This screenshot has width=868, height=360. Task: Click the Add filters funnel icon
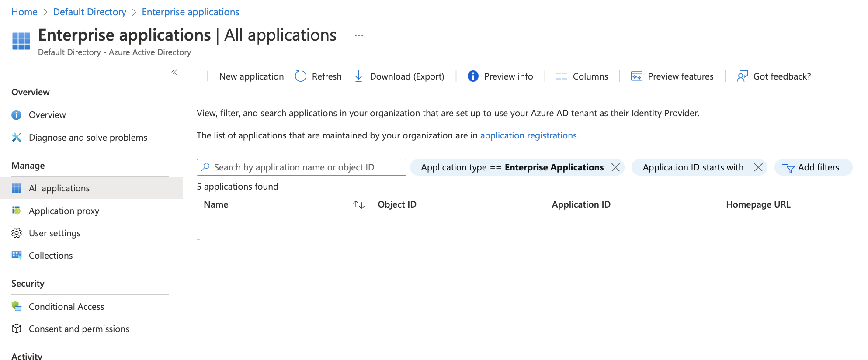pyautogui.click(x=788, y=167)
